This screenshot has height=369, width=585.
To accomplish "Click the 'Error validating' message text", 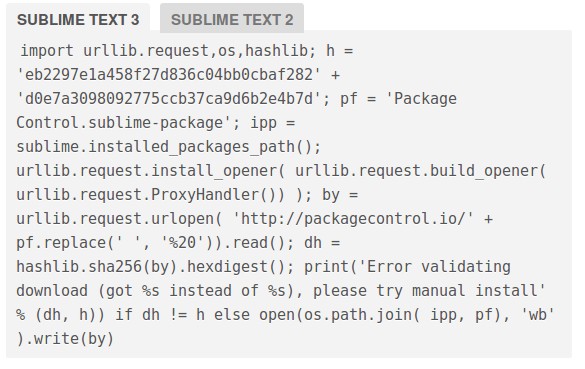I will [x=438, y=267].
